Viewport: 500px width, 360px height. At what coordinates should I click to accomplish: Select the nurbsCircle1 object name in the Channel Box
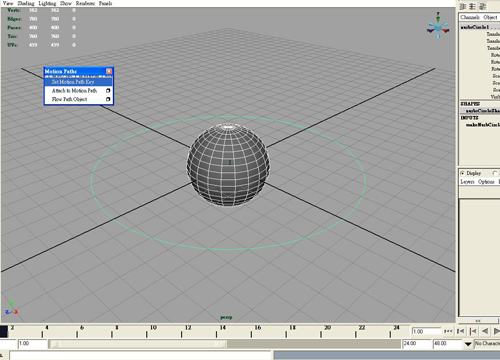475,27
